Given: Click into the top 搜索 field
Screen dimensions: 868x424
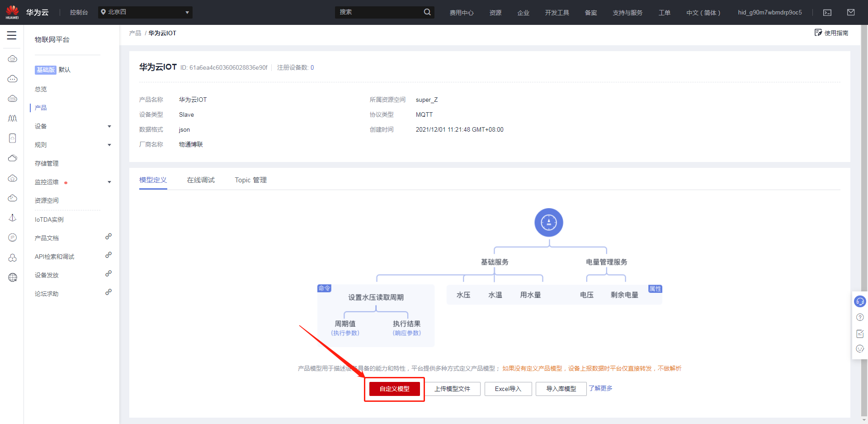Looking at the screenshot, I should (379, 12).
